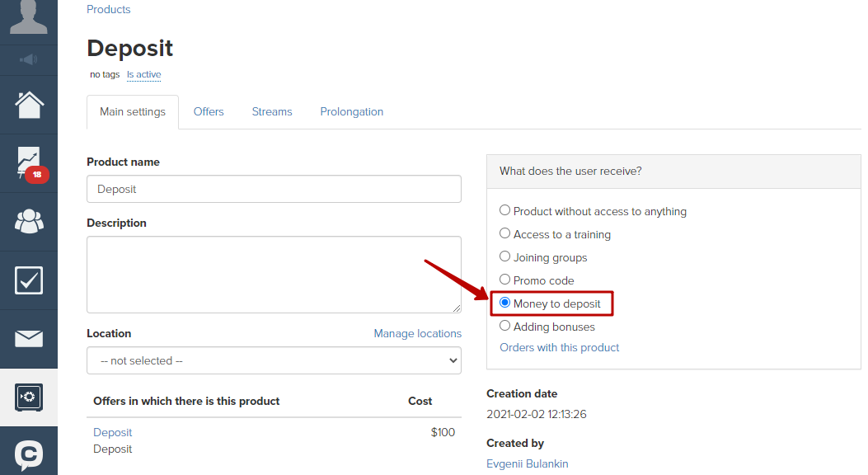Screen dimensions: 868x475
Task: Click into the Product name field
Action: click(274, 189)
